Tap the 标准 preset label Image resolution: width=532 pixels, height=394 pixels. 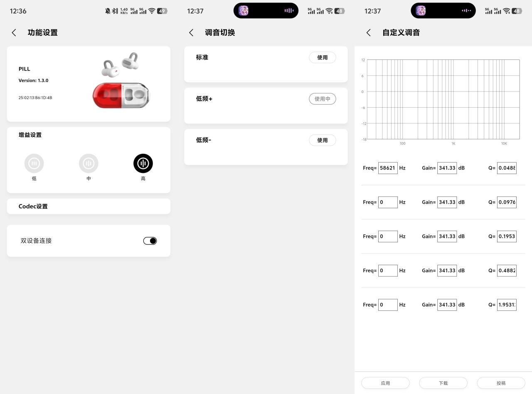(202, 57)
